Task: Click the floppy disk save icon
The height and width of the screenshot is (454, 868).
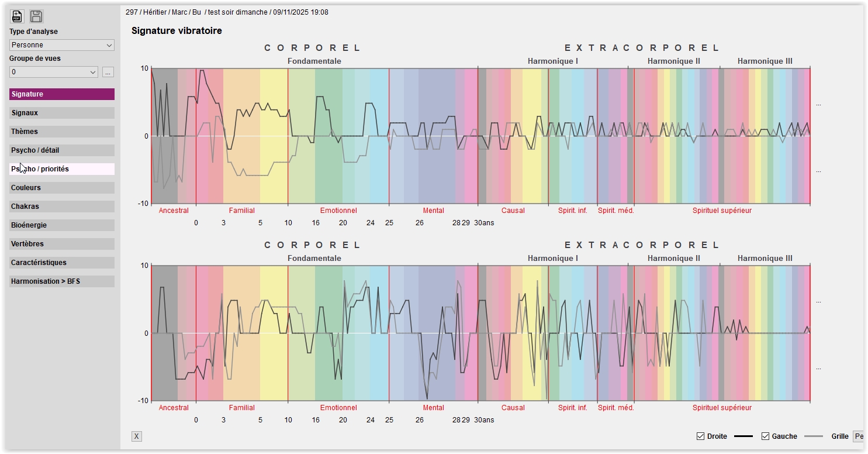Action: pos(36,16)
